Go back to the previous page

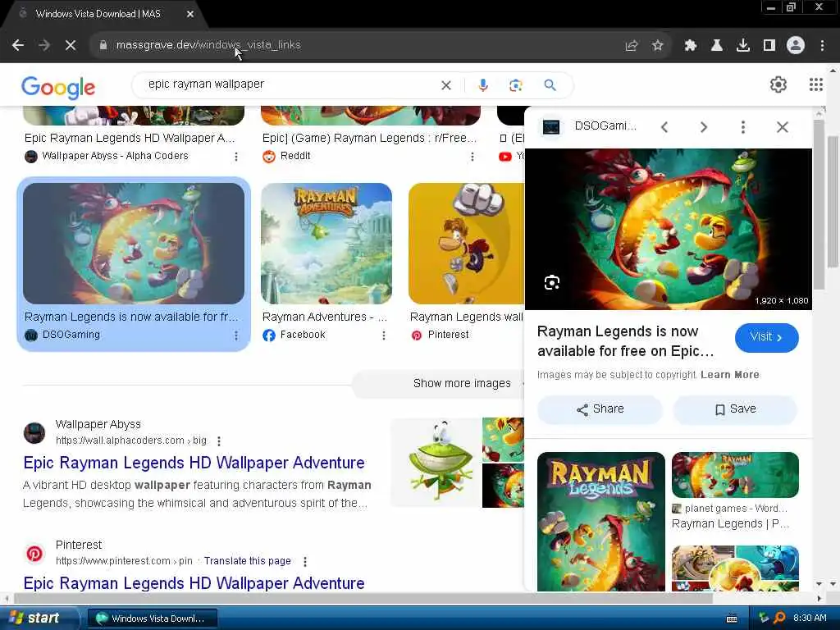point(18,46)
